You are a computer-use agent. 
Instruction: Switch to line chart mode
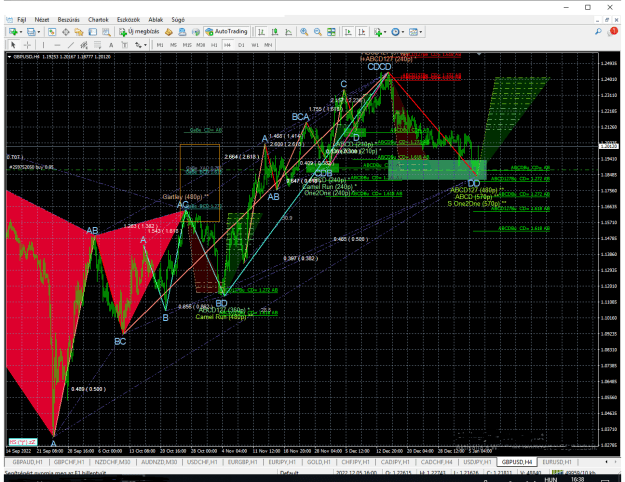[288, 32]
